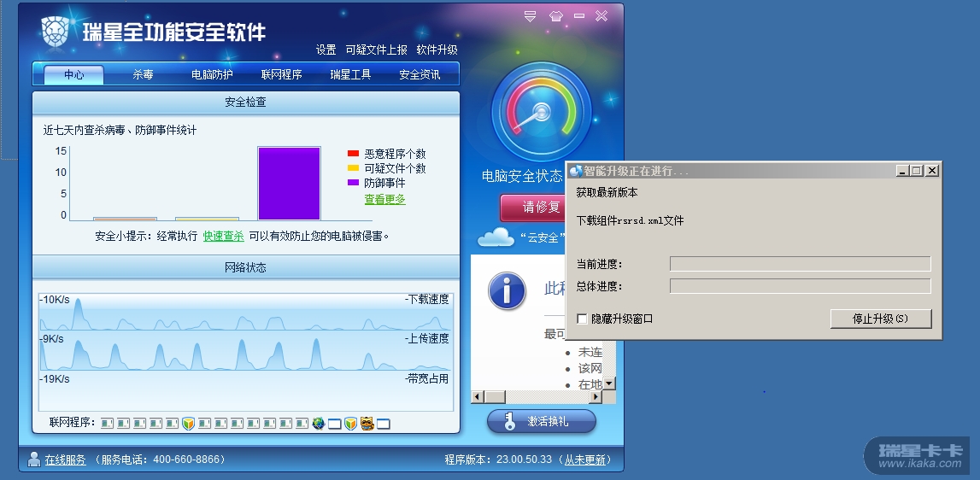Viewport: 980px width, 480px height.
Task: Click the red 请修复 button
Action: coord(533,207)
